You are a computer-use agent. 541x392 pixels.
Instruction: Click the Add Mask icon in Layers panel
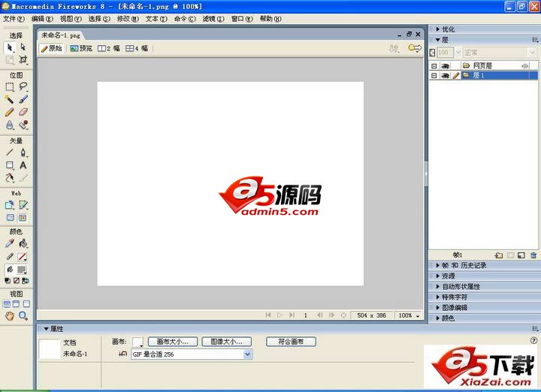[x=511, y=255]
